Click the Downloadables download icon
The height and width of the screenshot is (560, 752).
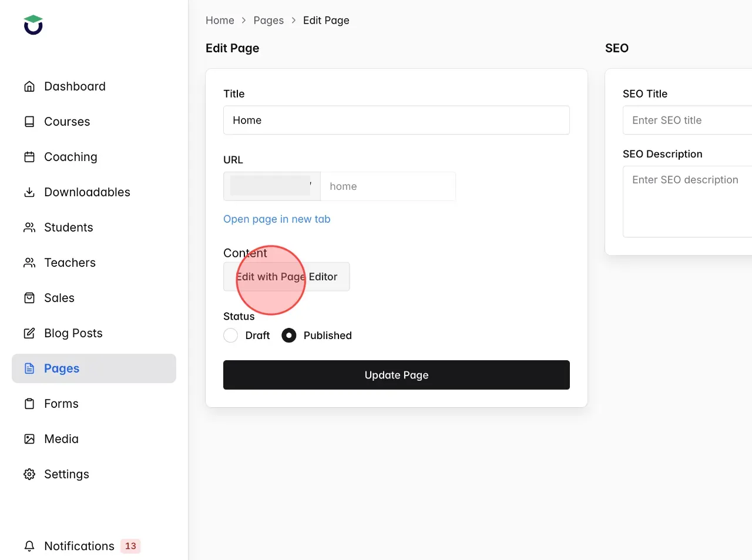(x=29, y=192)
